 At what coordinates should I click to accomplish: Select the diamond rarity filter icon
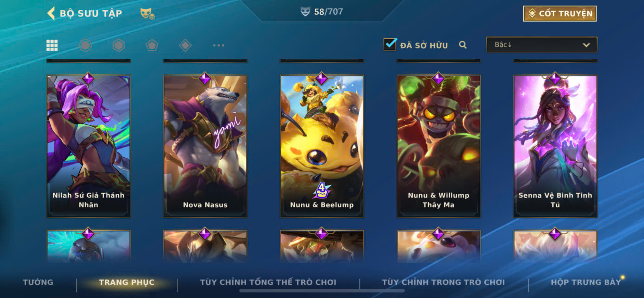pyautogui.click(x=185, y=45)
